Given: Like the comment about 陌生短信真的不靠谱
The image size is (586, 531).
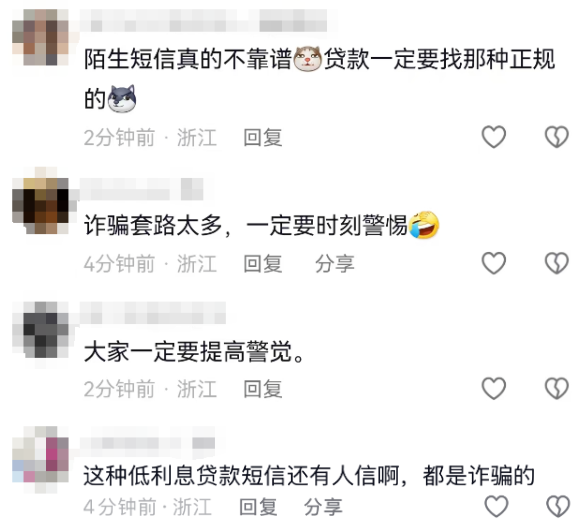Looking at the screenshot, I should [494, 137].
